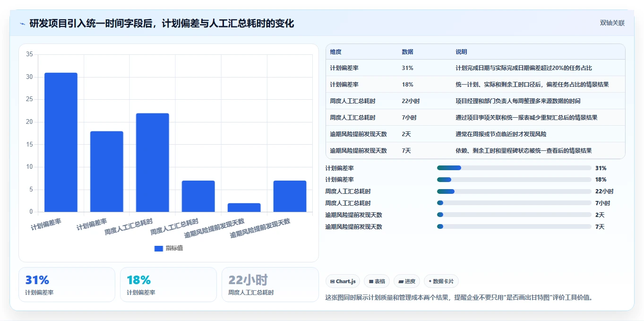
Task: Click the 2天 cell in the table
Action: point(406,134)
